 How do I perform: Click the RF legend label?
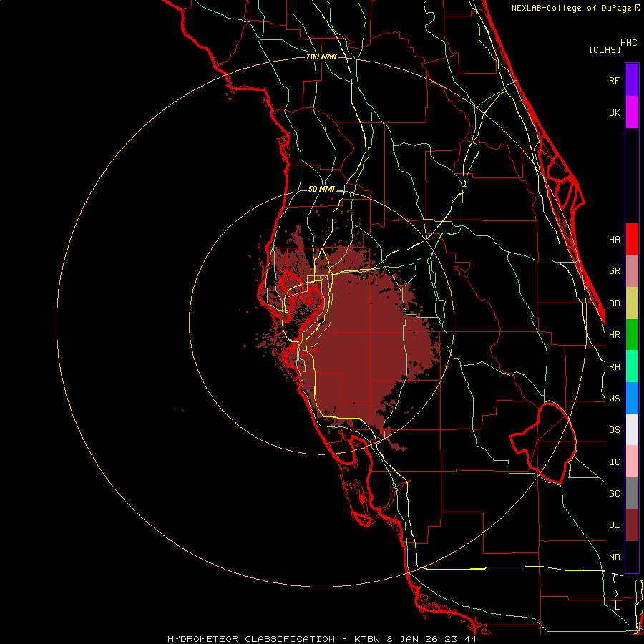point(614,80)
